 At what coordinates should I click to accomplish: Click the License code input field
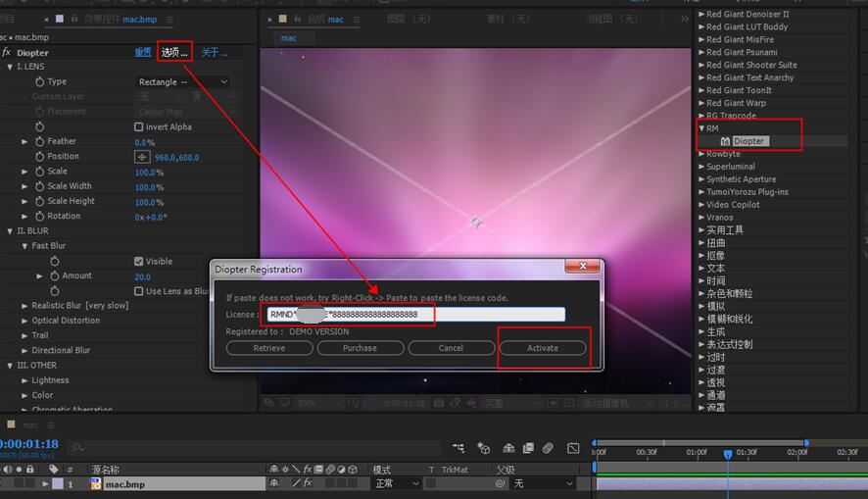pos(415,315)
